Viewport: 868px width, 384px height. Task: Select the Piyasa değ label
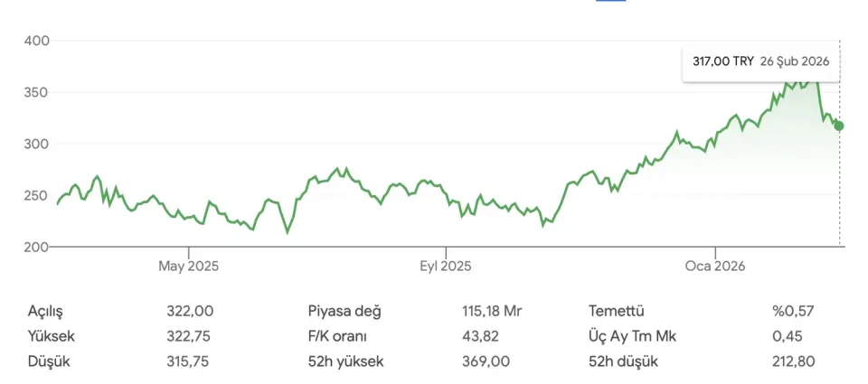(344, 312)
